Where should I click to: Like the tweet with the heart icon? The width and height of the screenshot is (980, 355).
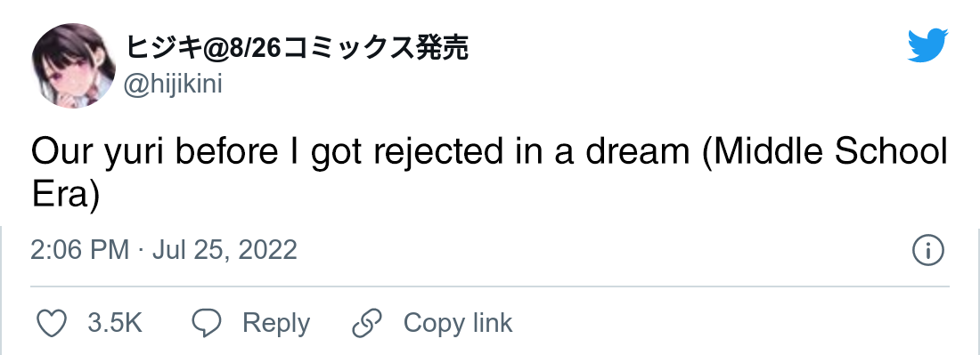pos(52,323)
